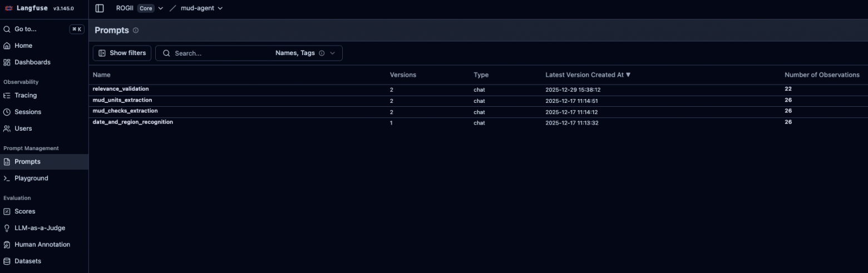Screen dimensions: 868x273
Task: Click the Show filters button
Action: coord(122,53)
